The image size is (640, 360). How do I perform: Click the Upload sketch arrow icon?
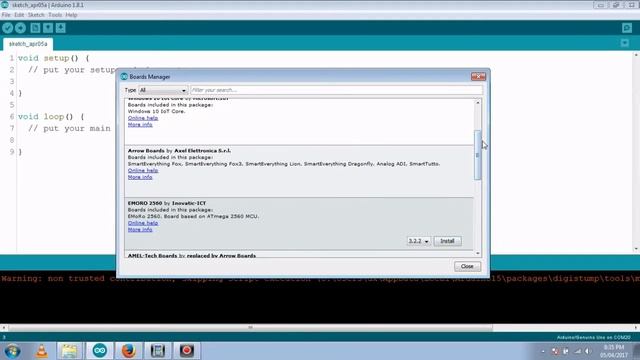click(20, 28)
